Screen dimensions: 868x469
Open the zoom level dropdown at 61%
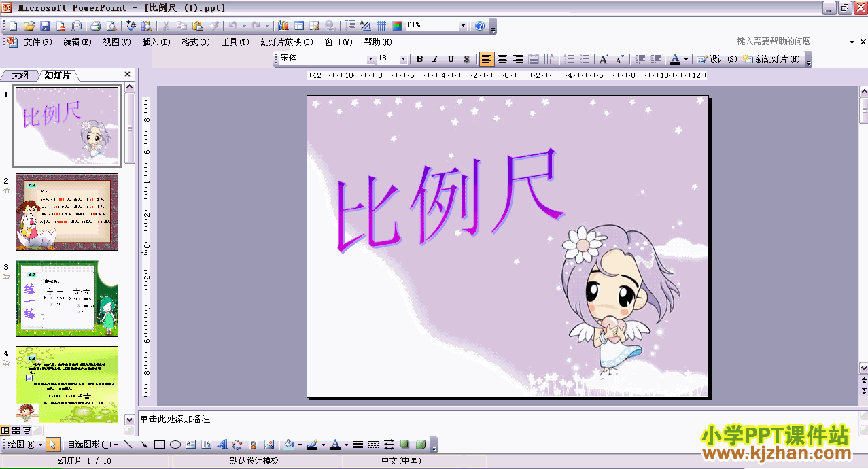464,26
